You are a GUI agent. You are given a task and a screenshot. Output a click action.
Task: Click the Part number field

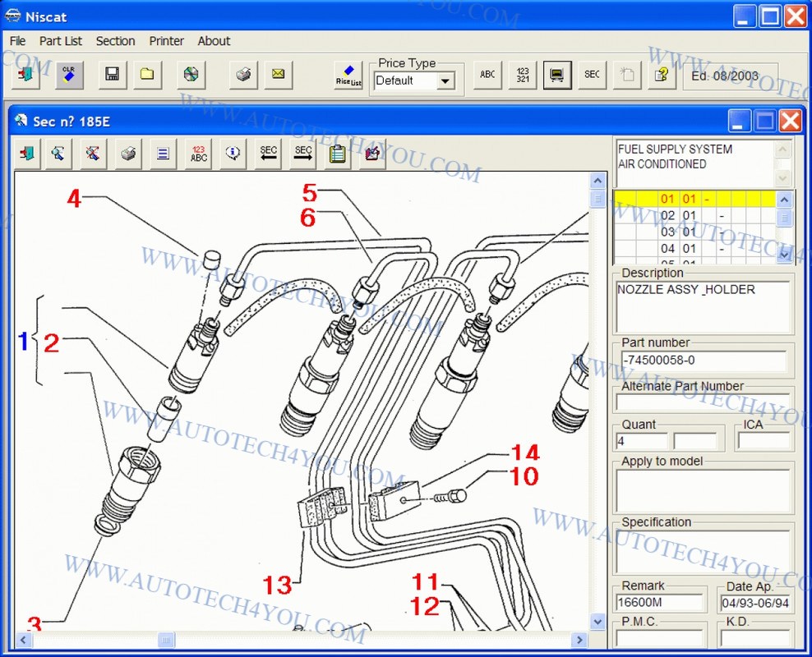tap(703, 361)
